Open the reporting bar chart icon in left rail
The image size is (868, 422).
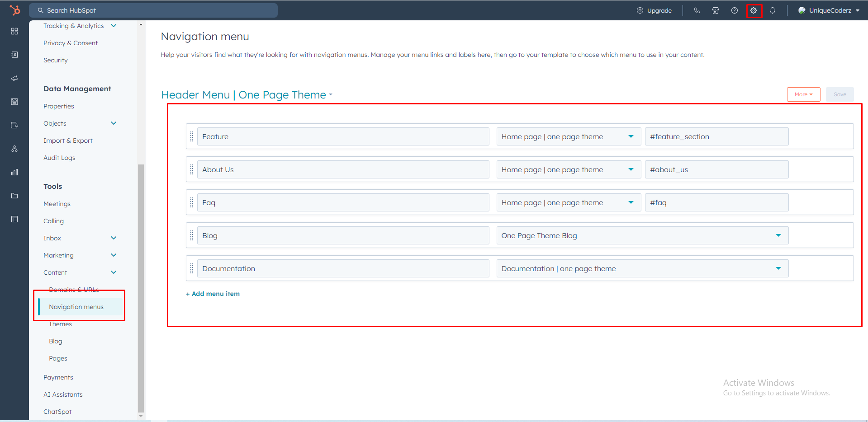14,172
